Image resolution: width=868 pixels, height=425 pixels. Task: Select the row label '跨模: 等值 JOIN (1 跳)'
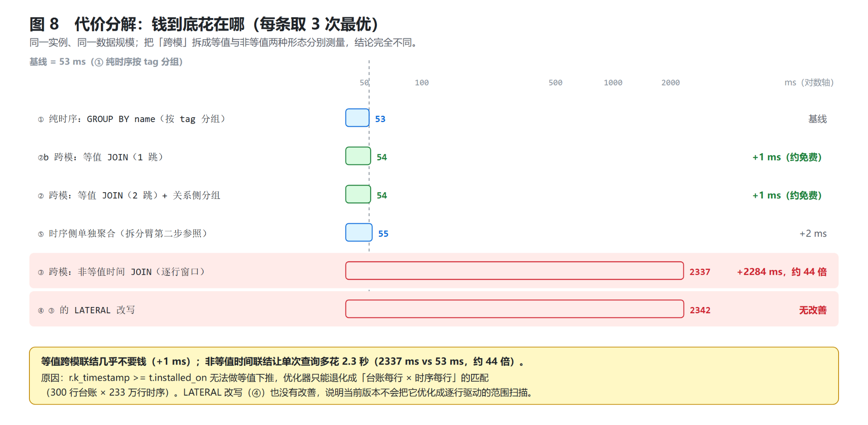pyautogui.click(x=100, y=157)
